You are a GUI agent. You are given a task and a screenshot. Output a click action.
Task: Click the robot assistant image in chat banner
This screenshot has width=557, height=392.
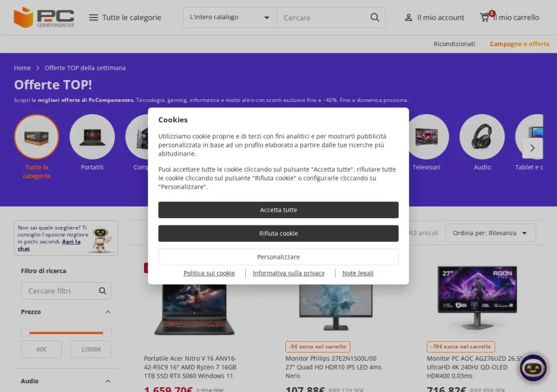click(103, 239)
